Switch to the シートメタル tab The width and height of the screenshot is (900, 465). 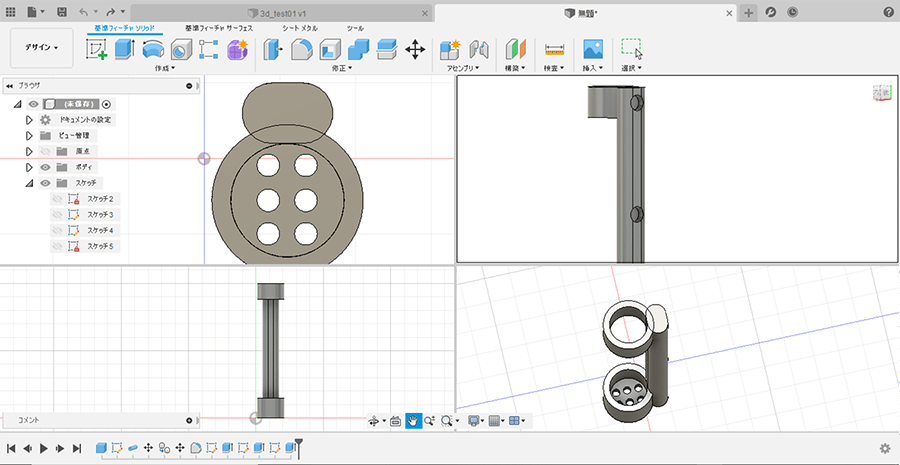click(x=300, y=28)
